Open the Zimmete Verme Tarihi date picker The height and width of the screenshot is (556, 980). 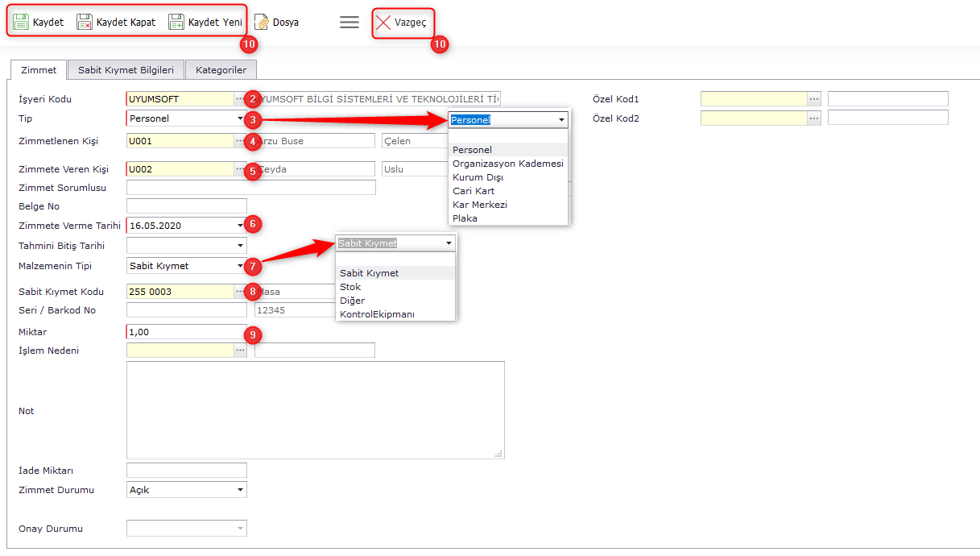click(x=240, y=226)
